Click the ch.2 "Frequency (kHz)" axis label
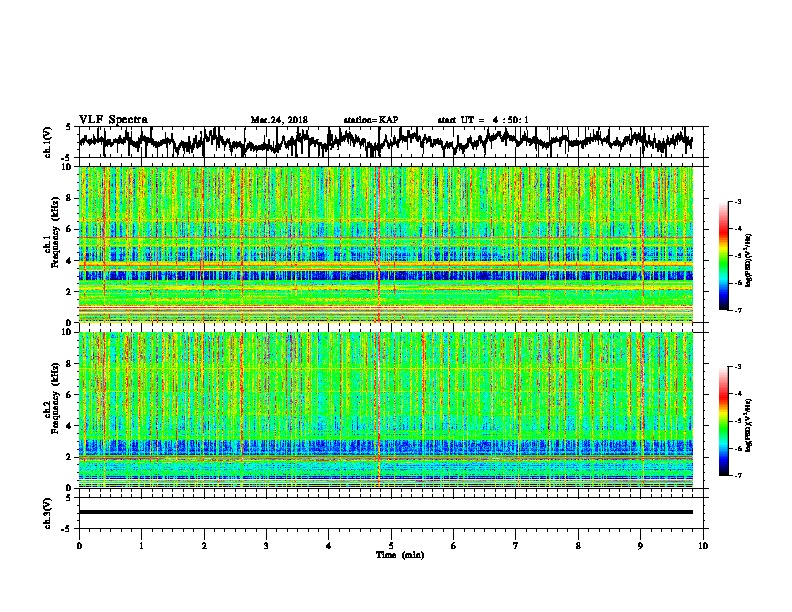 pyautogui.click(x=55, y=398)
